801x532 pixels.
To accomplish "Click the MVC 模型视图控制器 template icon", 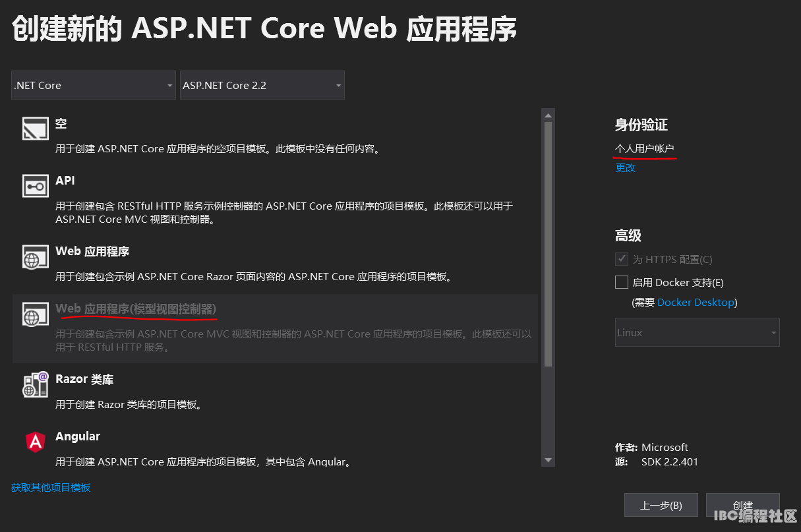I will (36, 314).
